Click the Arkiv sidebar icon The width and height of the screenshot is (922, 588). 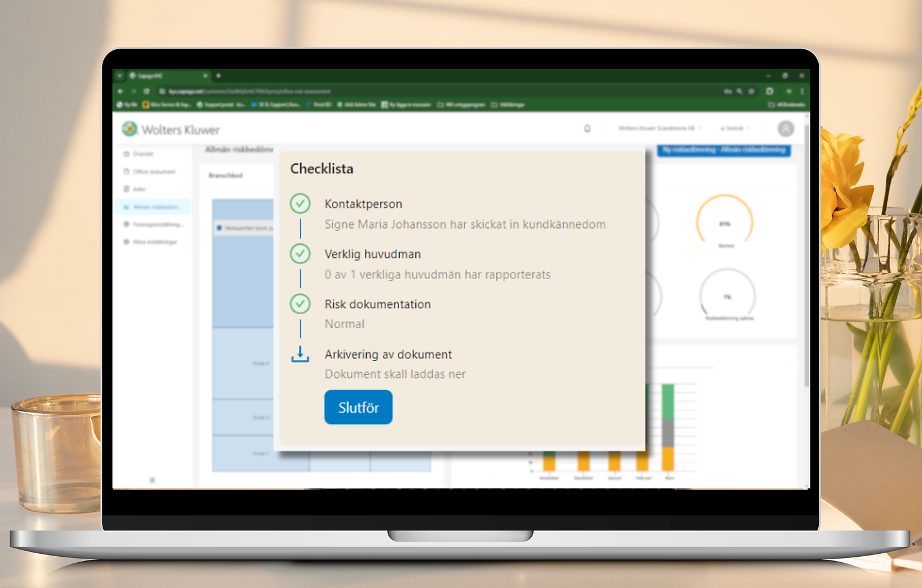click(127, 189)
